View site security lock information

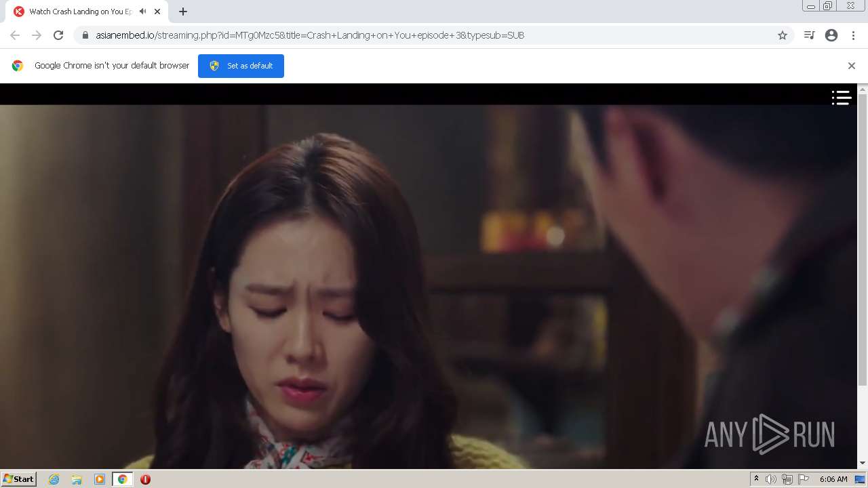click(85, 35)
